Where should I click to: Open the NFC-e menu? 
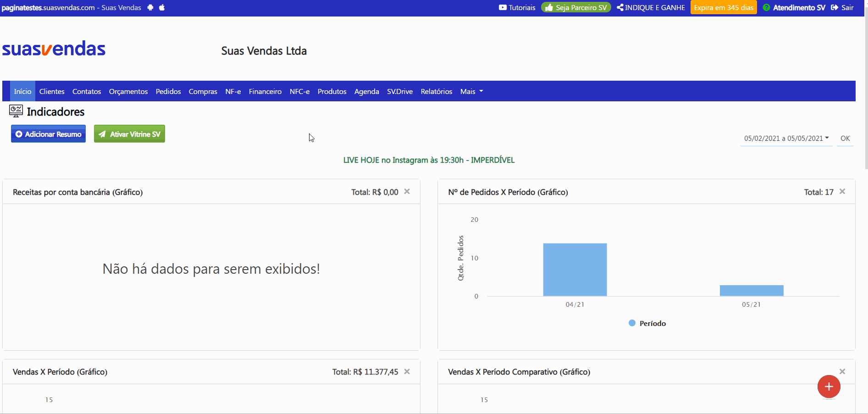point(300,91)
